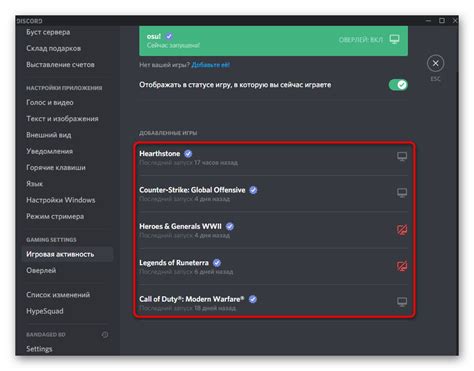Open Уведомления settings
The width and height of the screenshot is (474, 371).
tap(50, 151)
